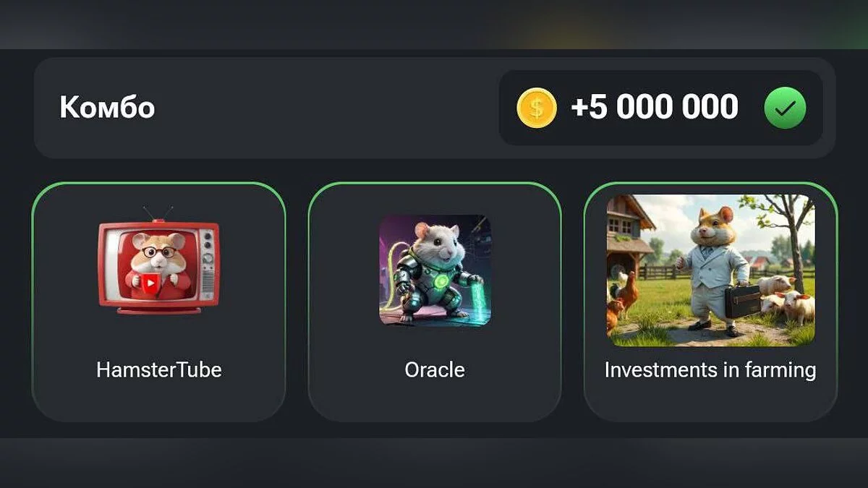Click the TV antenna on HamsterTube icon
The height and width of the screenshot is (488, 868).
[158, 213]
